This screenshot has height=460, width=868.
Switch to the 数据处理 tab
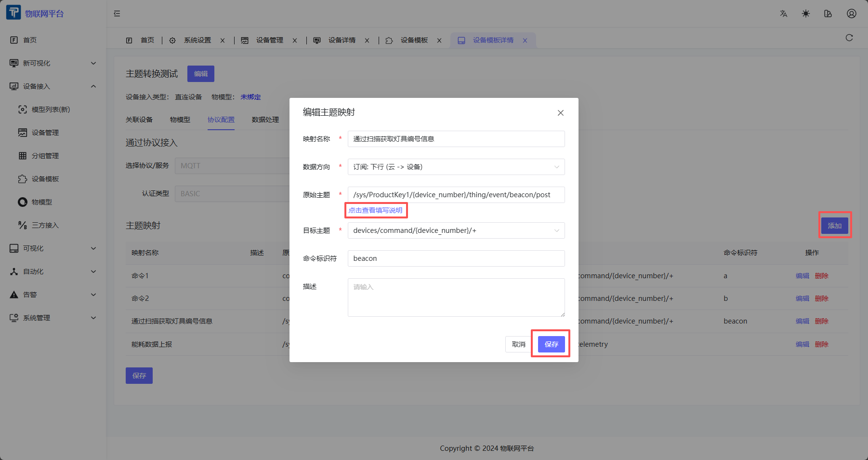pyautogui.click(x=265, y=120)
